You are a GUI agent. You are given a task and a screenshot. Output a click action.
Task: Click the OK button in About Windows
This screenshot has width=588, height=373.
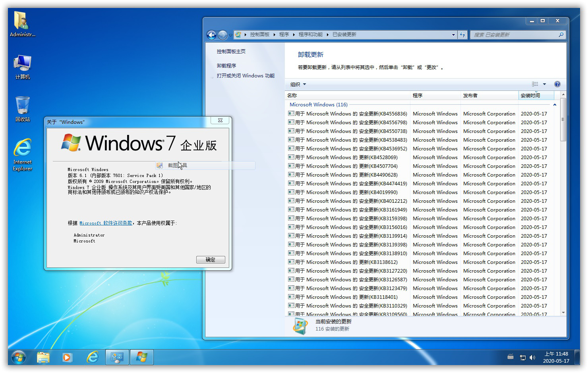211,260
